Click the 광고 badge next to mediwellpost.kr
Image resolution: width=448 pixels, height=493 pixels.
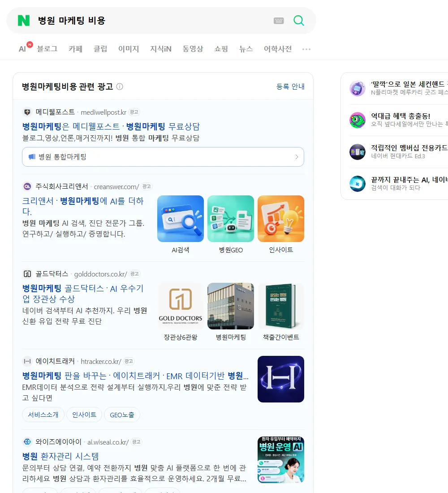tap(134, 112)
